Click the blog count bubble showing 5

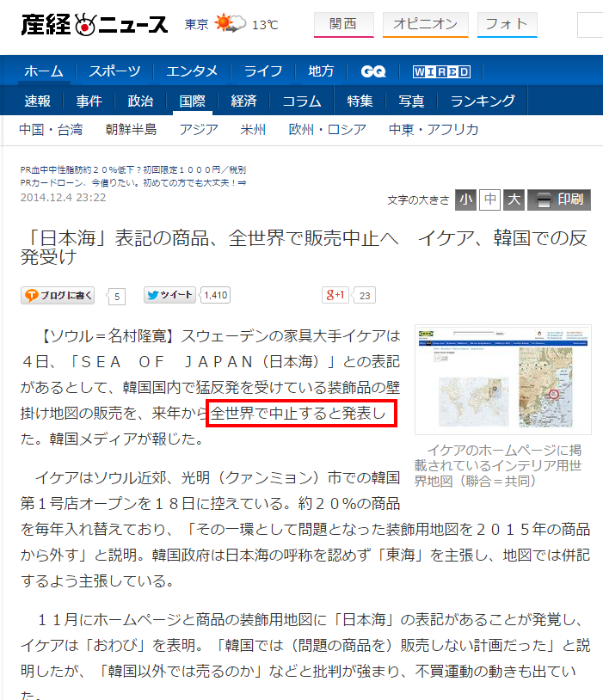coord(116,297)
